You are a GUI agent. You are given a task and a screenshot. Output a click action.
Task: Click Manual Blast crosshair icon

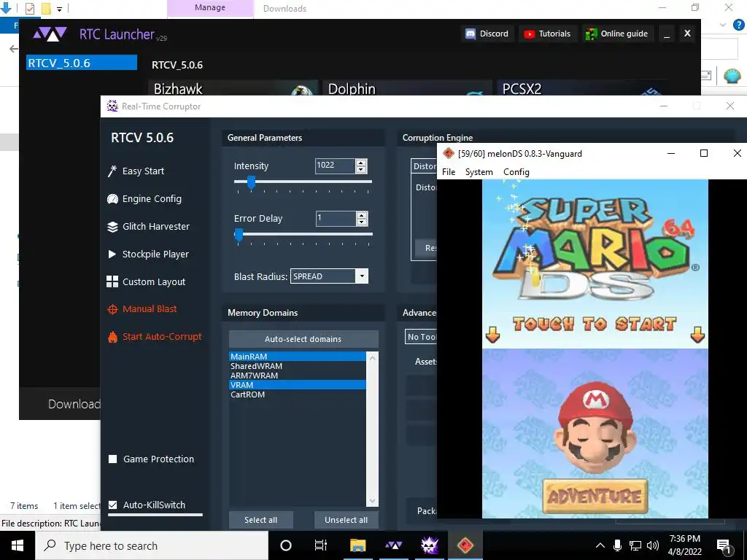[x=112, y=309]
